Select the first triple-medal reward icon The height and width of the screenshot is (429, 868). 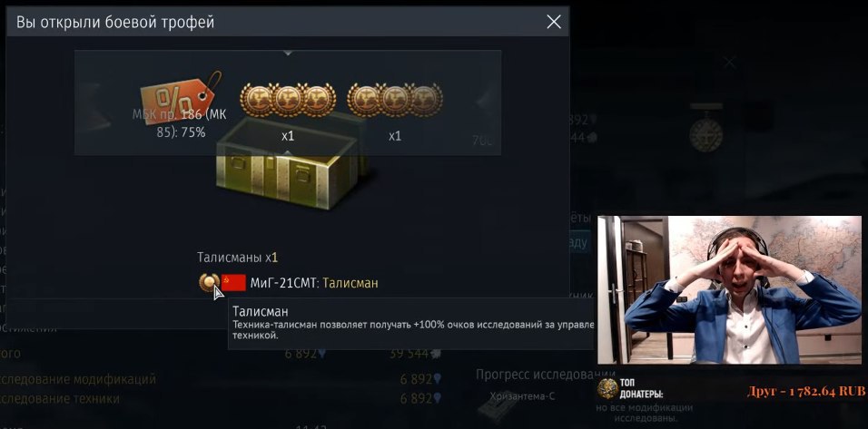(x=287, y=100)
